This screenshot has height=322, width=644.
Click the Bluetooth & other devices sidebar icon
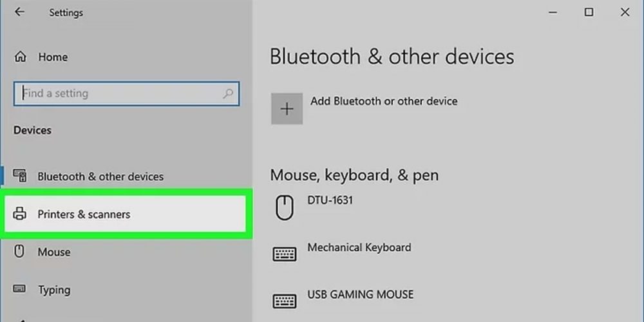click(20, 176)
